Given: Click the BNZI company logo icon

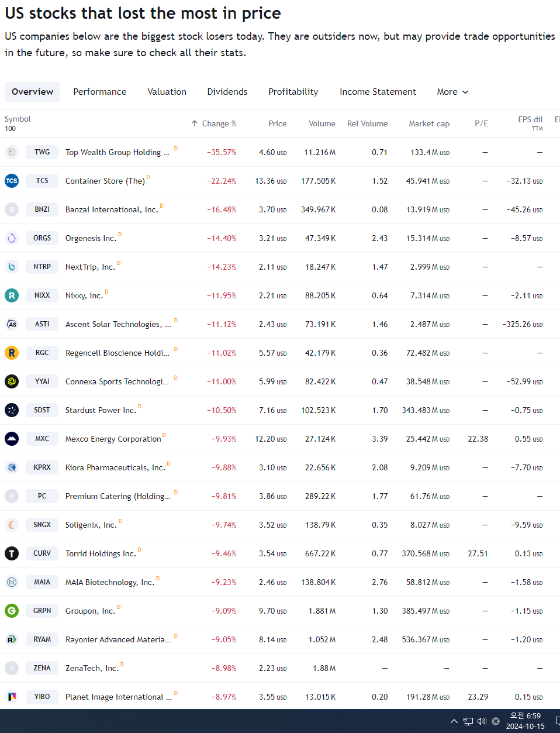Looking at the screenshot, I should pyautogui.click(x=12, y=209).
